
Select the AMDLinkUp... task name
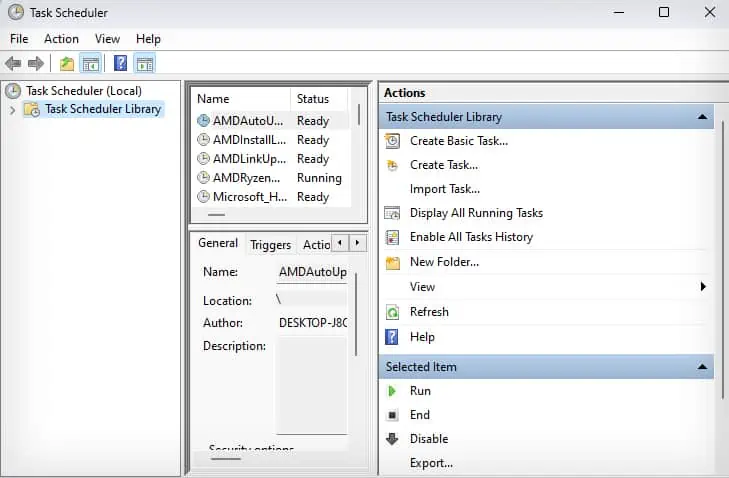tap(249, 159)
